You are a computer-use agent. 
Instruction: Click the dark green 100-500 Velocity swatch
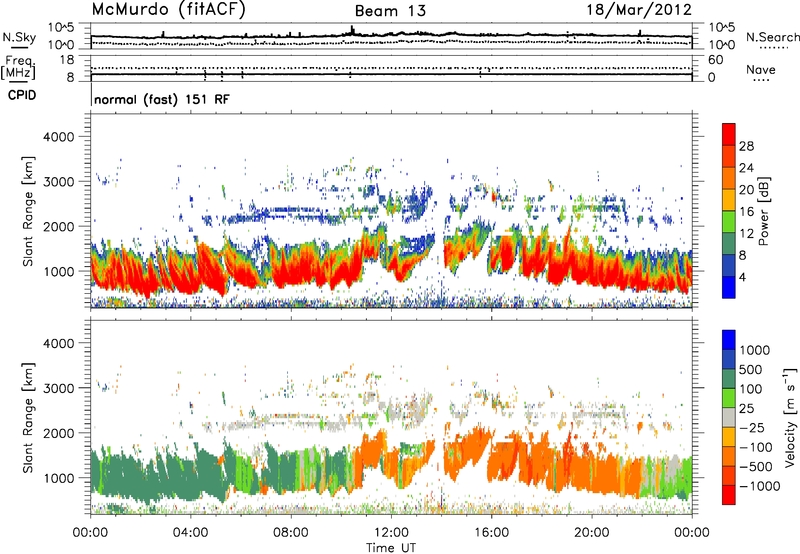pyautogui.click(x=729, y=379)
